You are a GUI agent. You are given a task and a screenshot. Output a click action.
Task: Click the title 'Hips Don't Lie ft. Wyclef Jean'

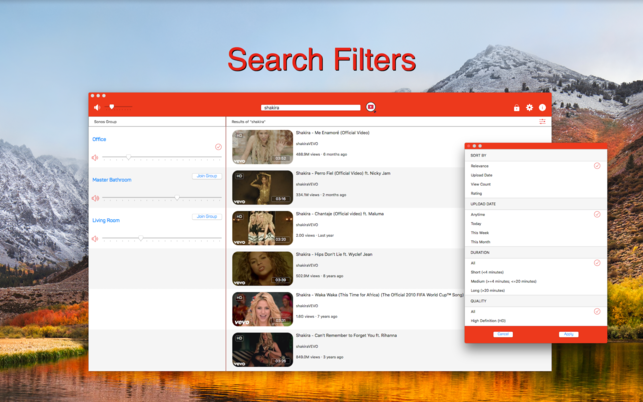click(x=334, y=255)
